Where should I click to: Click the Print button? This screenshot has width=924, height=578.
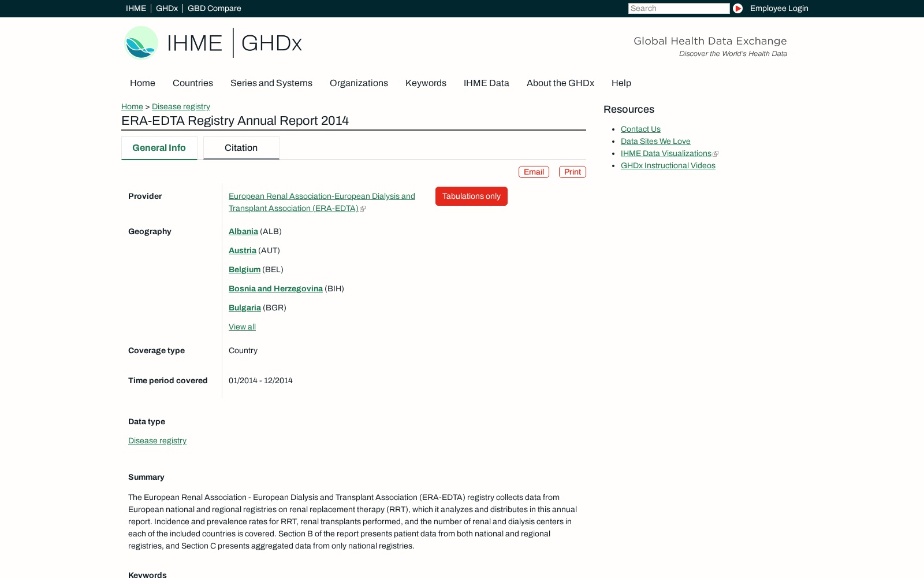572,172
